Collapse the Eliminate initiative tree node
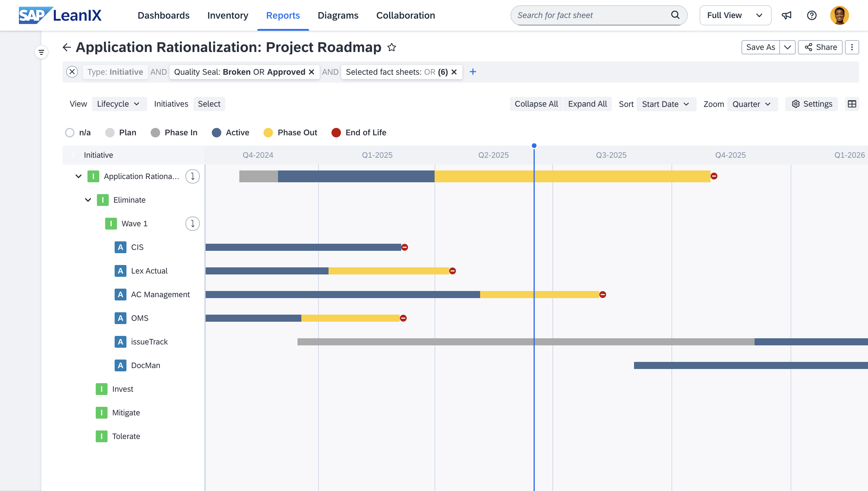Screen dimensions: 868x491 coord(88,200)
